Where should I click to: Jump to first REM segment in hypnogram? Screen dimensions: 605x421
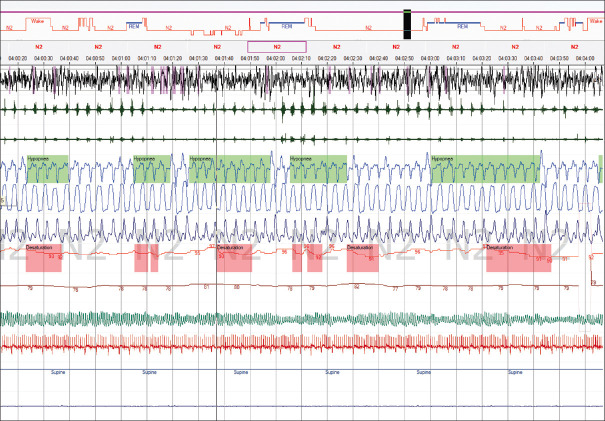click(134, 26)
